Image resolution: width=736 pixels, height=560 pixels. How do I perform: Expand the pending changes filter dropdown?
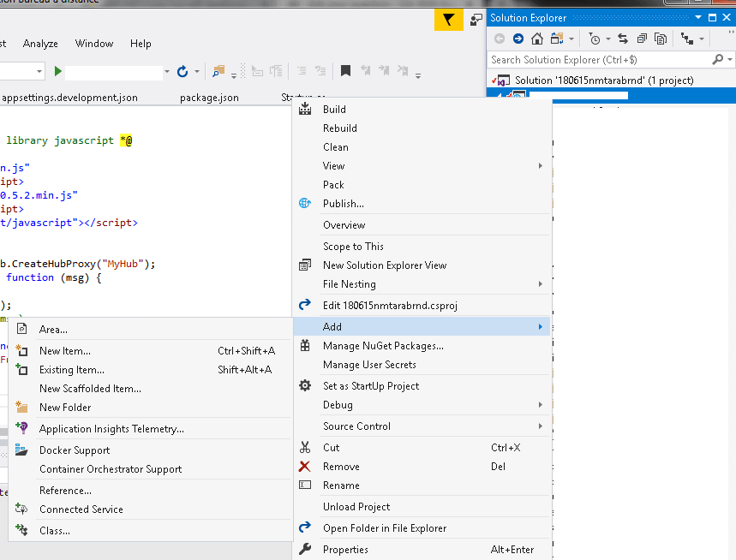607,39
